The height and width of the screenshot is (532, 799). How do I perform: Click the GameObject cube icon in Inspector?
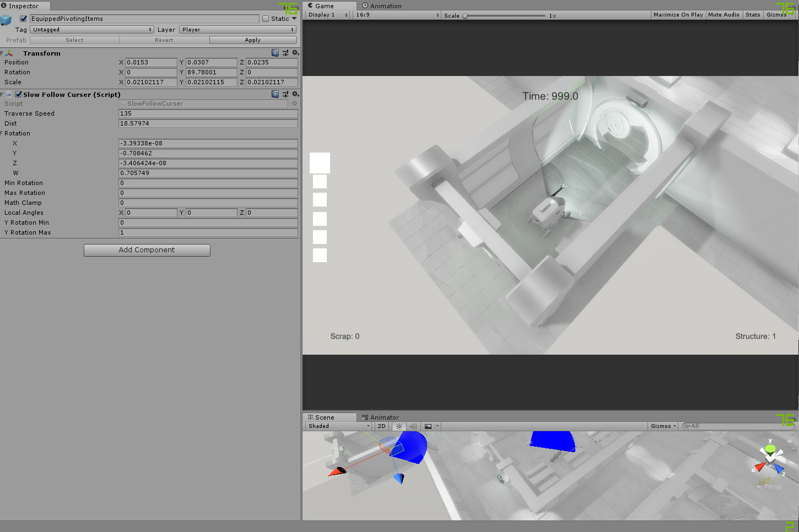click(x=6, y=20)
